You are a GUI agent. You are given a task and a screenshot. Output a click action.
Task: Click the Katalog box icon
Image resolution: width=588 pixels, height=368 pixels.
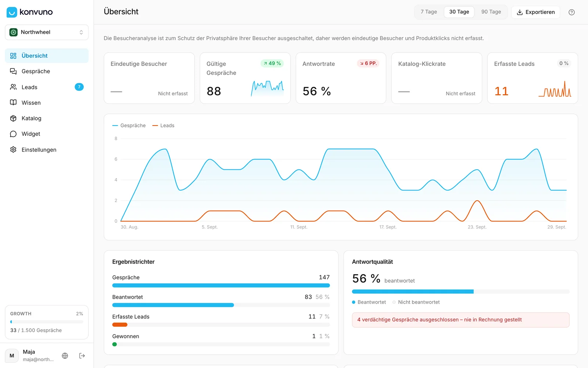pos(13,118)
